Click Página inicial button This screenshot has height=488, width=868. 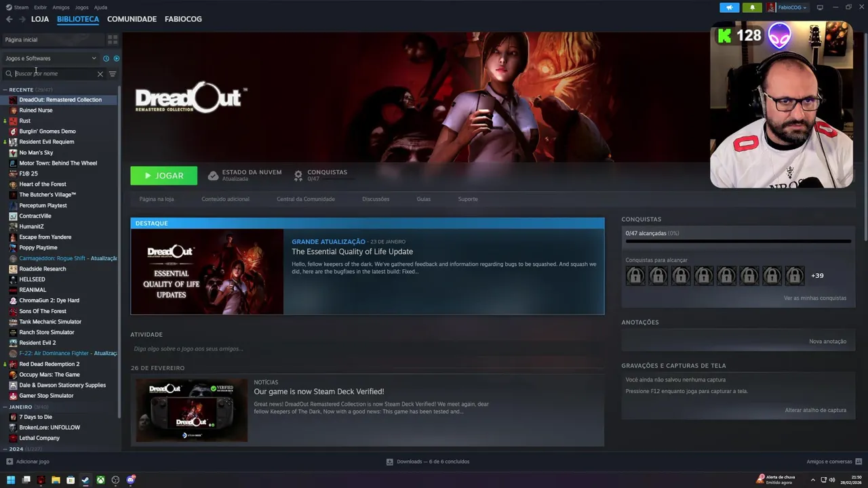[53, 39]
